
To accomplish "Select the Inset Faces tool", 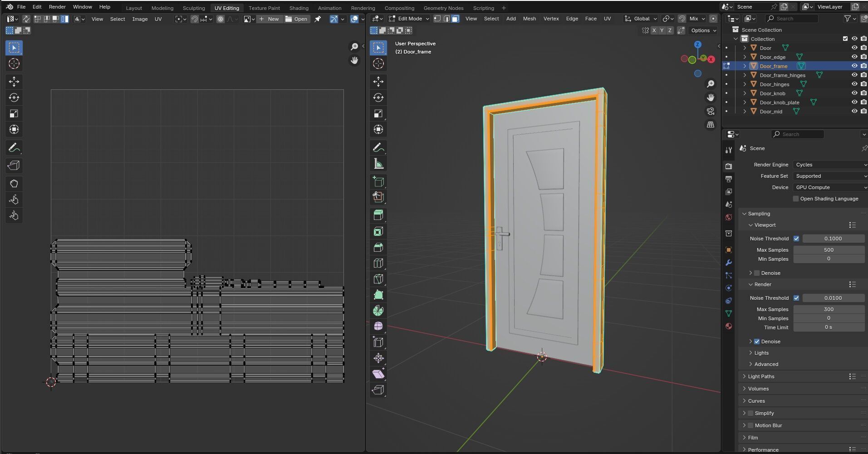I will pos(378,231).
